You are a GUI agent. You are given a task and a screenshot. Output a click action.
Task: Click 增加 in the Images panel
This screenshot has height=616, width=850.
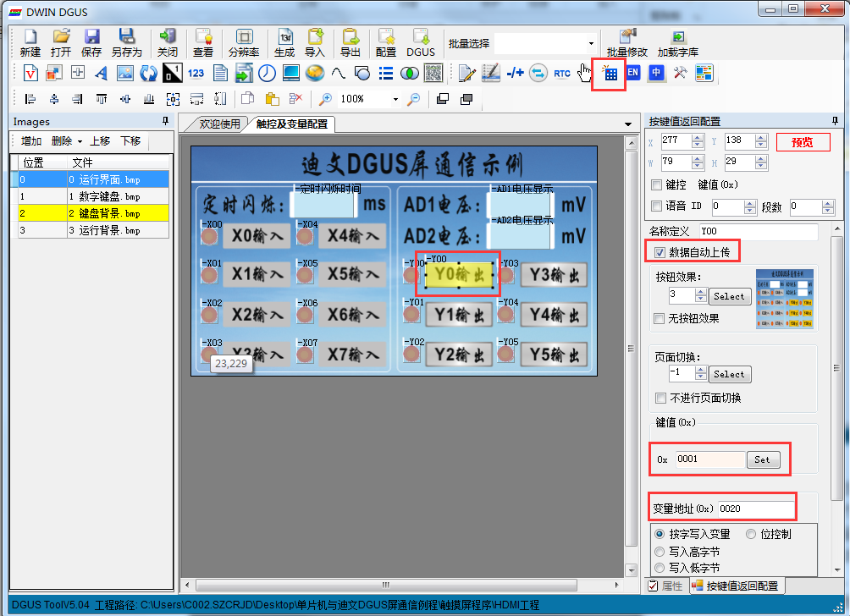click(x=30, y=141)
